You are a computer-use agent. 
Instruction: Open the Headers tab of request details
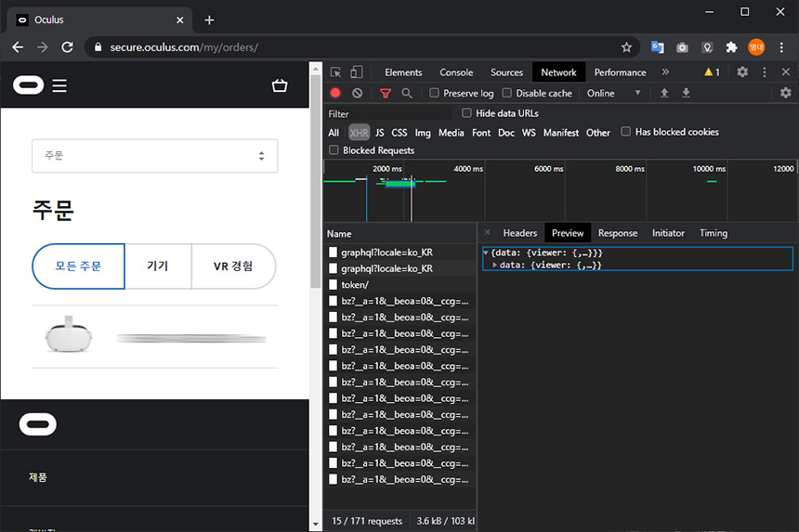pyautogui.click(x=519, y=233)
